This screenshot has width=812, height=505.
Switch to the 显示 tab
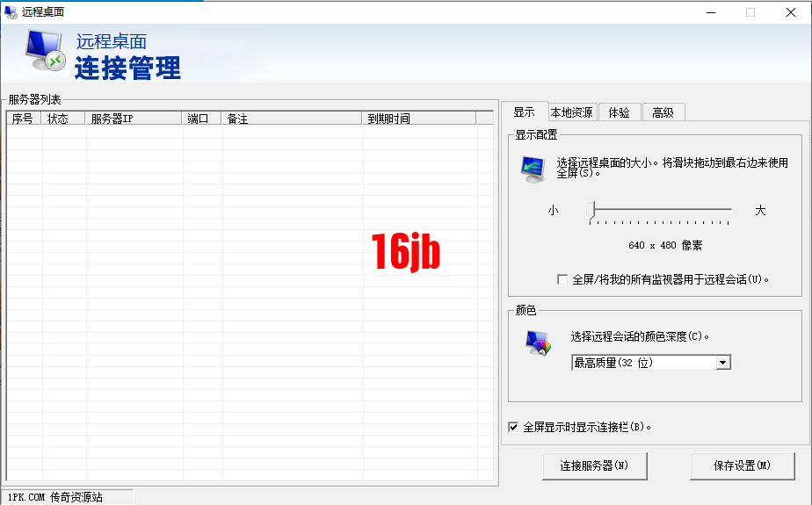[x=524, y=112]
